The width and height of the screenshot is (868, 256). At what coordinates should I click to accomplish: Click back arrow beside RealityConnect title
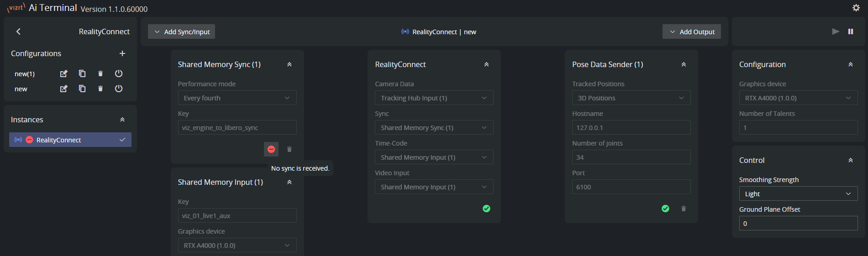(18, 31)
